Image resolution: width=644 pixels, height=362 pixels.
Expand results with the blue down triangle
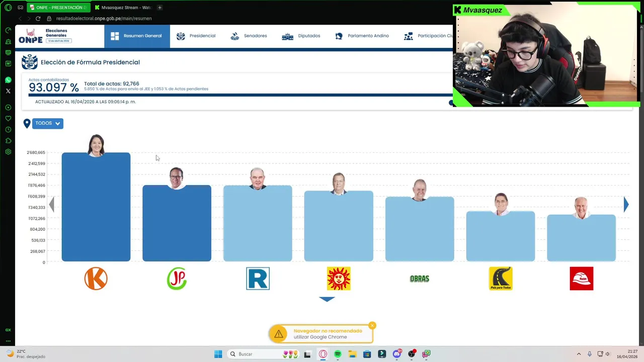(x=327, y=299)
